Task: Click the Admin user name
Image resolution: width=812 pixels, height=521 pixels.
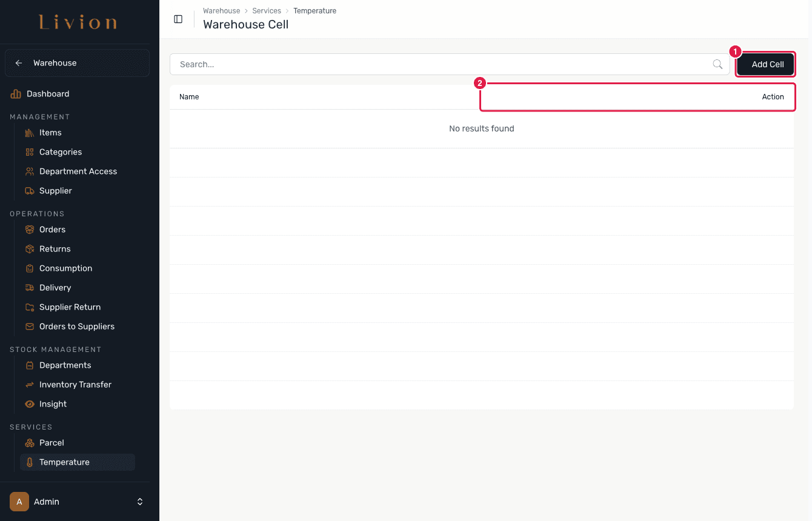Action: [47, 502]
